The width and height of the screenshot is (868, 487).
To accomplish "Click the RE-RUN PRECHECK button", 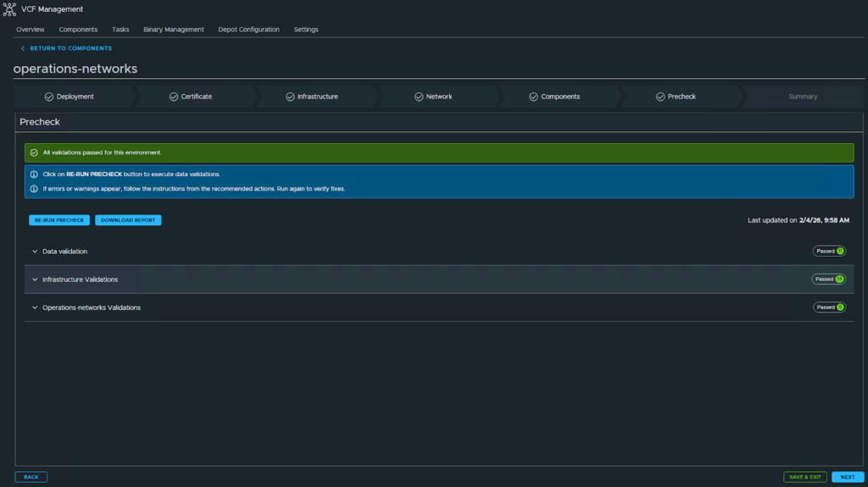I will pos(59,220).
